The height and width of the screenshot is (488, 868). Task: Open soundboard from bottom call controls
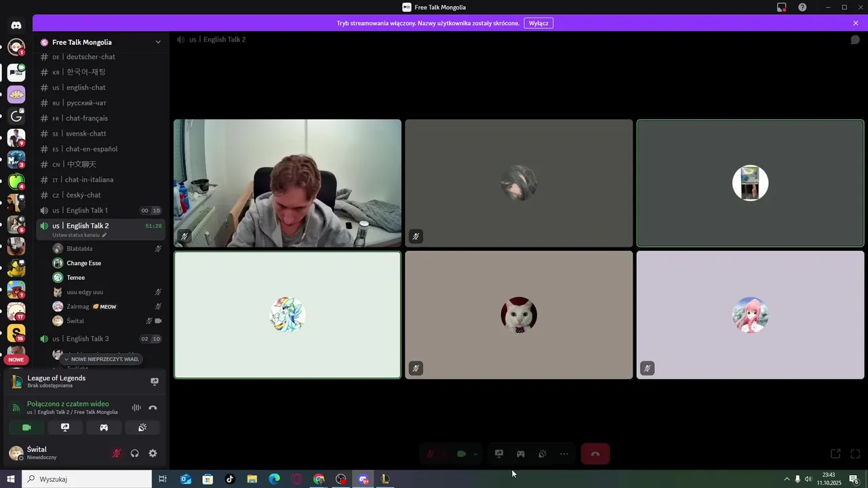[542, 454]
